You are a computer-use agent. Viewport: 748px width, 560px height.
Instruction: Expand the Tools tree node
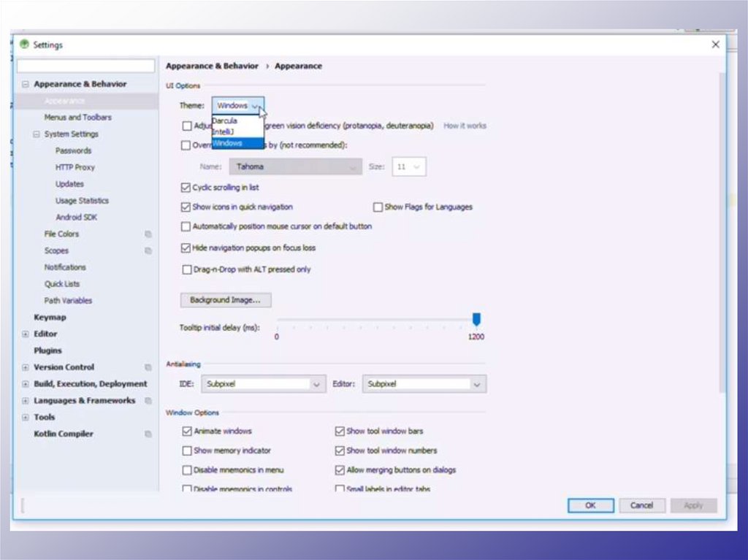click(26, 418)
